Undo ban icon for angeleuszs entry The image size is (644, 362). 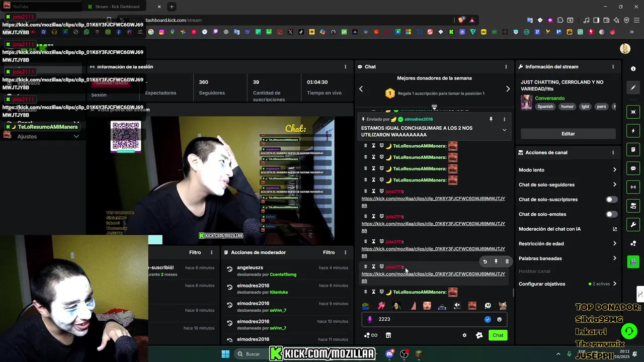click(x=230, y=269)
